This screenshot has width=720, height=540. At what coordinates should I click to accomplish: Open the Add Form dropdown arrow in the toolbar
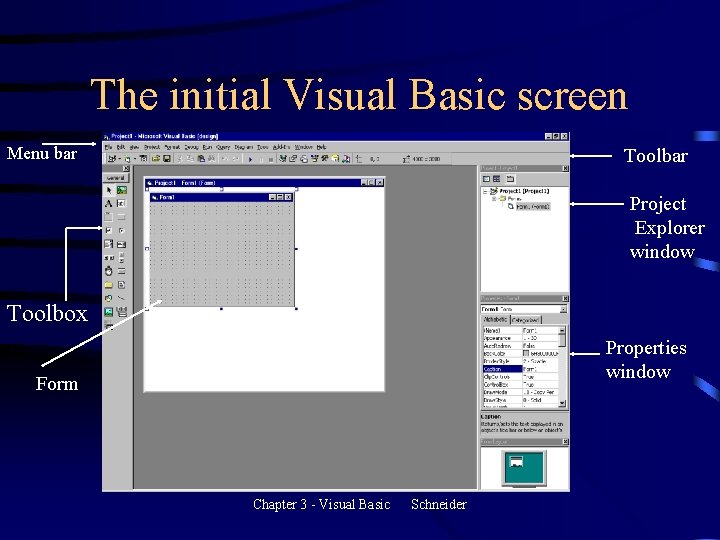pyautogui.click(x=135, y=159)
